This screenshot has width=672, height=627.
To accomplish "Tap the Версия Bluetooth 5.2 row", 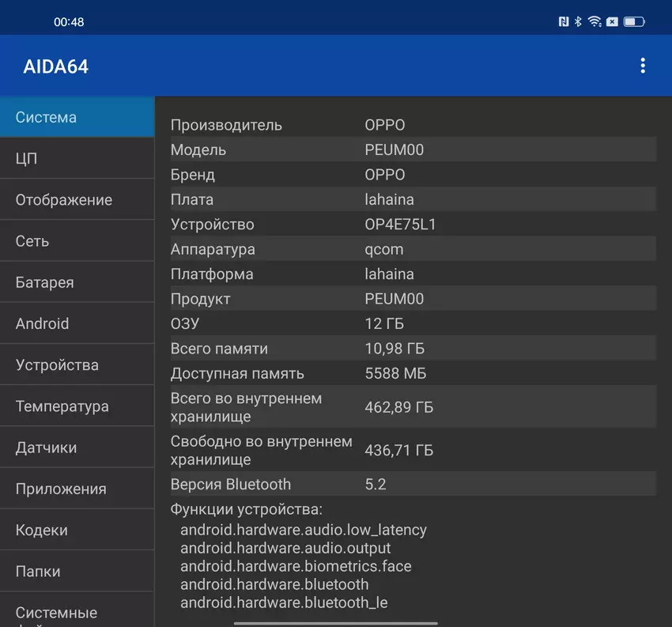I will click(413, 484).
